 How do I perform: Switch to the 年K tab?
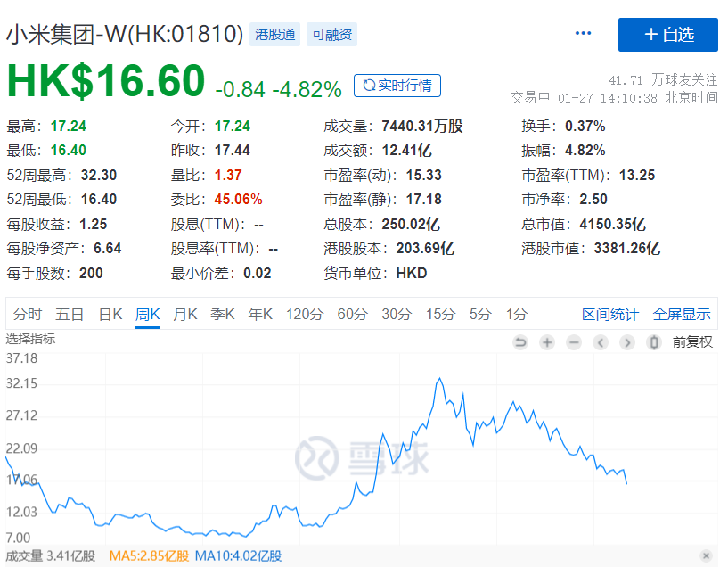click(260, 315)
